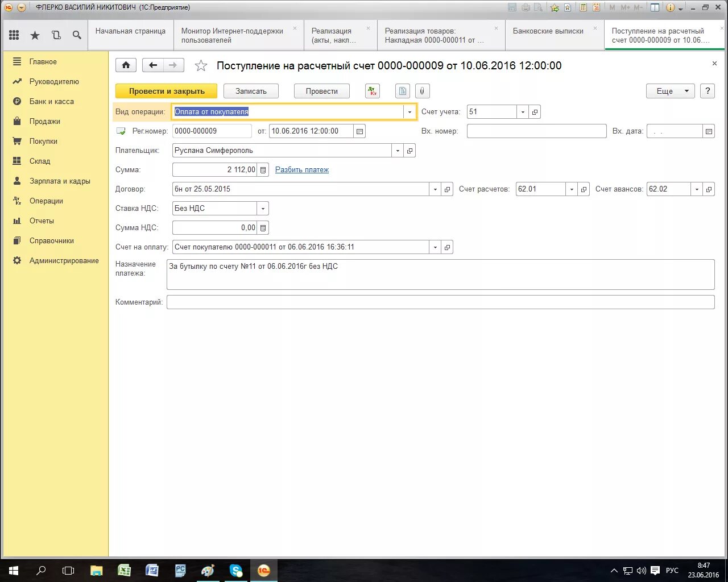Close the Банковские выписки tab

pos(595,28)
